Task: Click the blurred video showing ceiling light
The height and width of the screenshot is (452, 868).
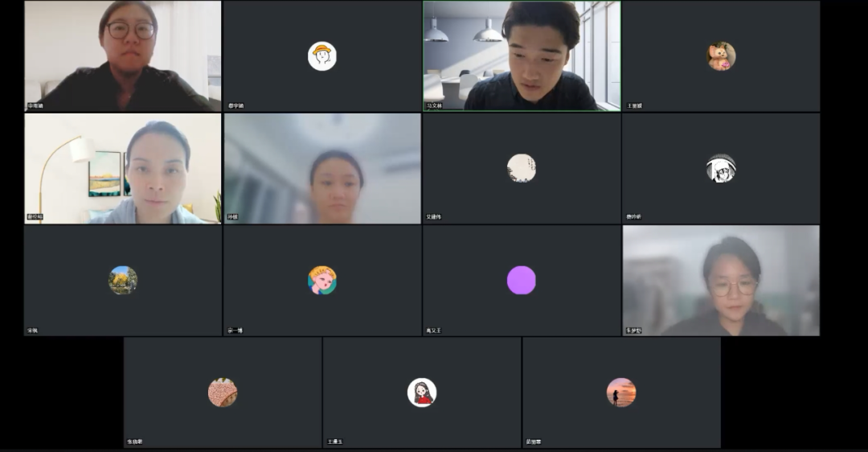Action: point(322,168)
